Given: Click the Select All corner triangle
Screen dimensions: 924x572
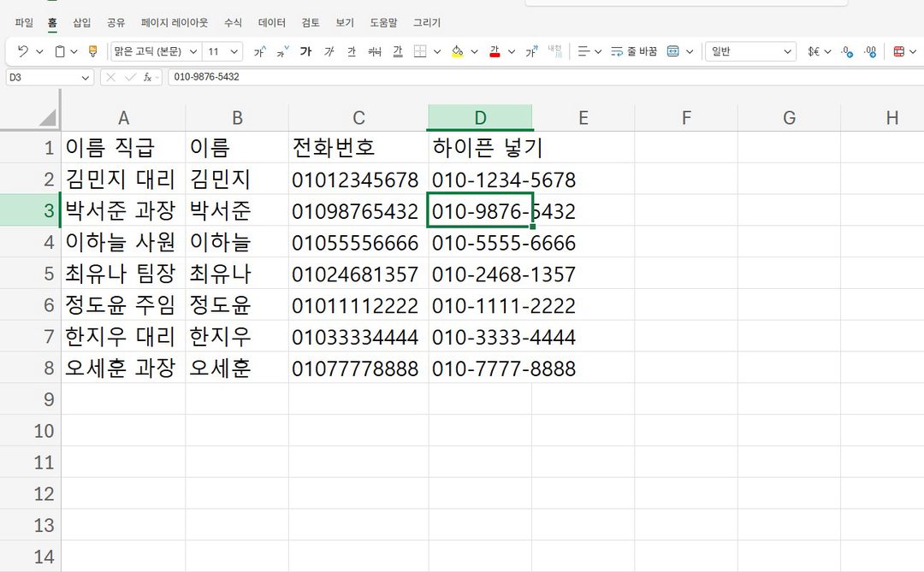Looking at the screenshot, I should tap(47, 118).
